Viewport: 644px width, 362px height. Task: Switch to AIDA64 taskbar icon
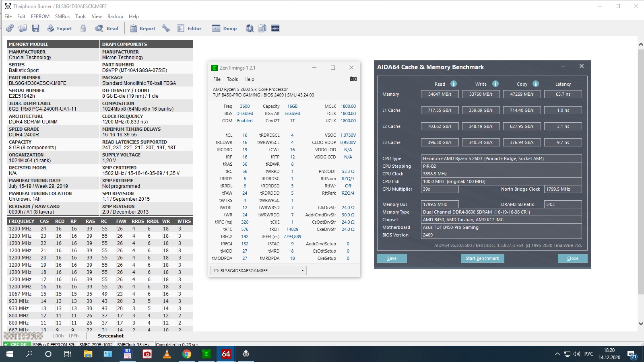(226, 354)
